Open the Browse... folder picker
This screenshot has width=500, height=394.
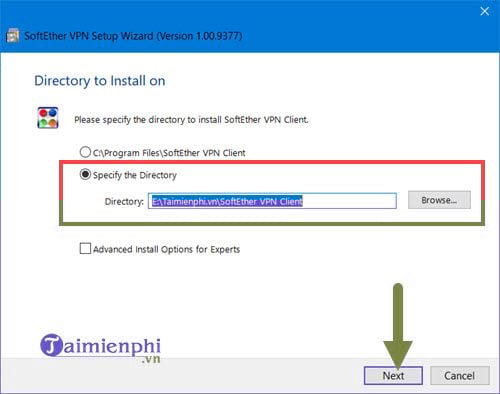coord(439,200)
